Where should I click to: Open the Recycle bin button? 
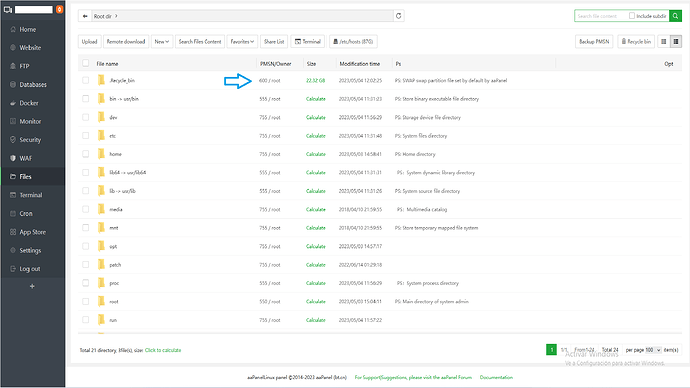coord(636,42)
